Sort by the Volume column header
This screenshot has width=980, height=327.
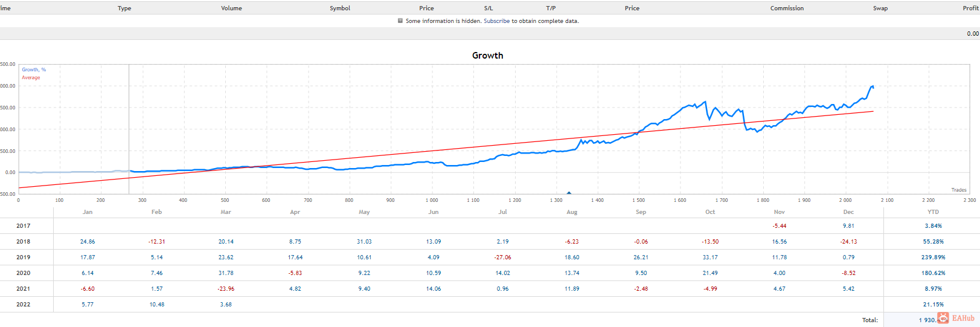pos(231,8)
